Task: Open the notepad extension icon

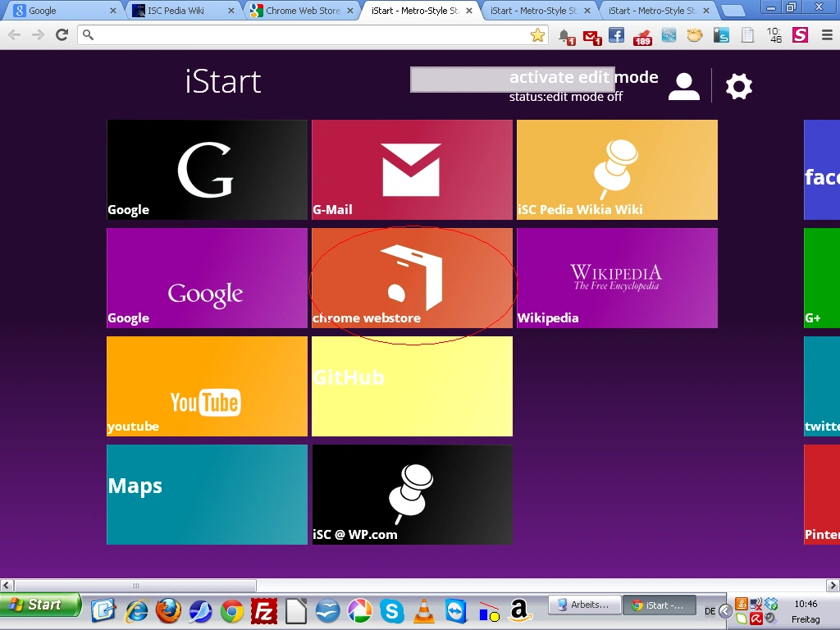Action: pyautogui.click(x=746, y=34)
